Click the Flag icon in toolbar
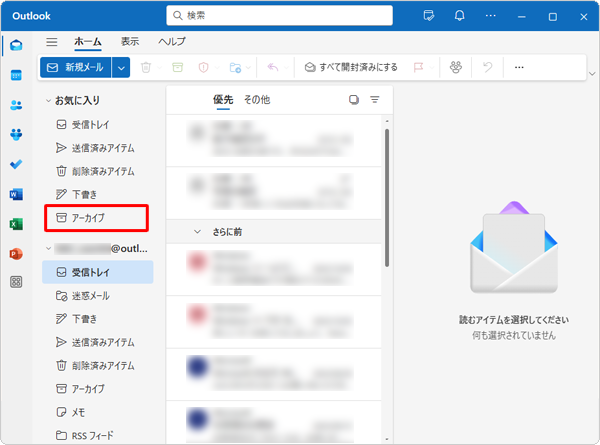Image resolution: width=600 pixels, height=445 pixels. click(x=419, y=68)
